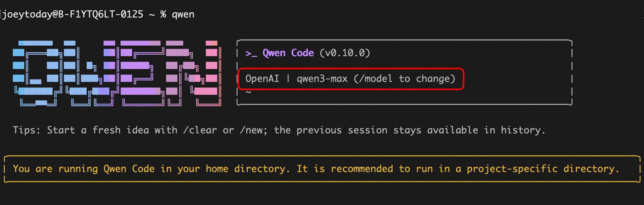644x205 pixels.
Task: Click the qwen3-max model name
Action: point(322,79)
